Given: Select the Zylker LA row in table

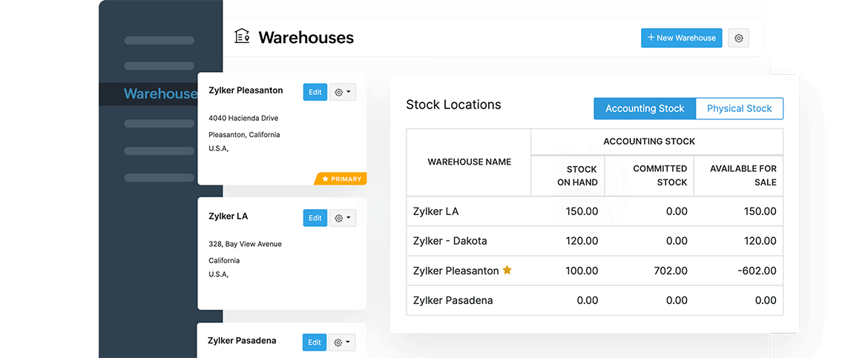Looking at the screenshot, I should (594, 211).
